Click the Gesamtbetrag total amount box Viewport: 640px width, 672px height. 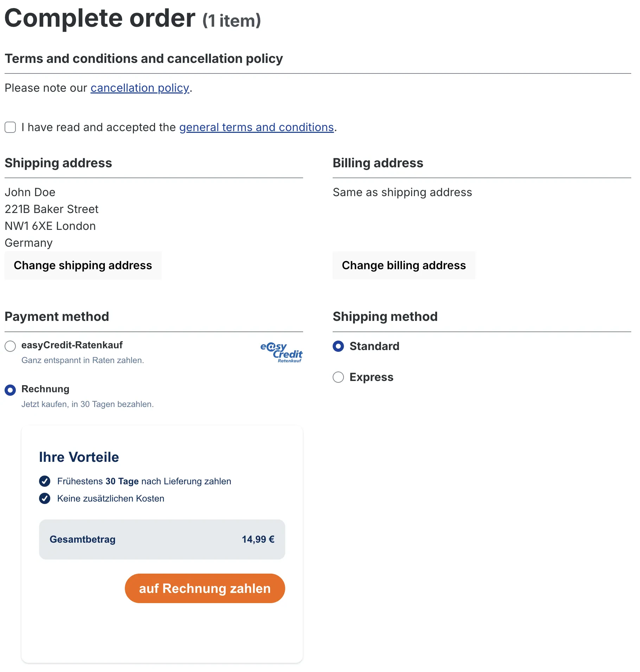[162, 539]
